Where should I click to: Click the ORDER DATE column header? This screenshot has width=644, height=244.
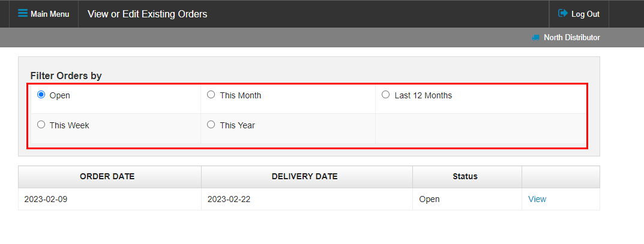click(107, 176)
